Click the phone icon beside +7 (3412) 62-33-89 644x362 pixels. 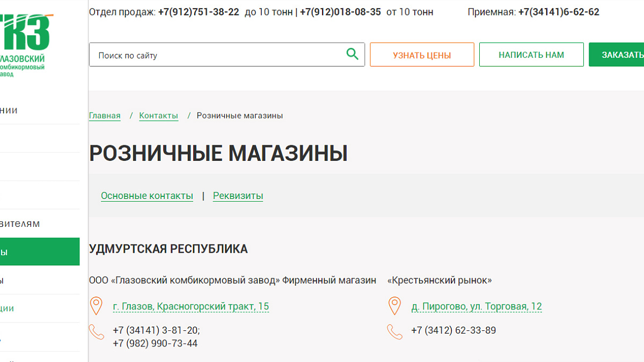coord(395,332)
